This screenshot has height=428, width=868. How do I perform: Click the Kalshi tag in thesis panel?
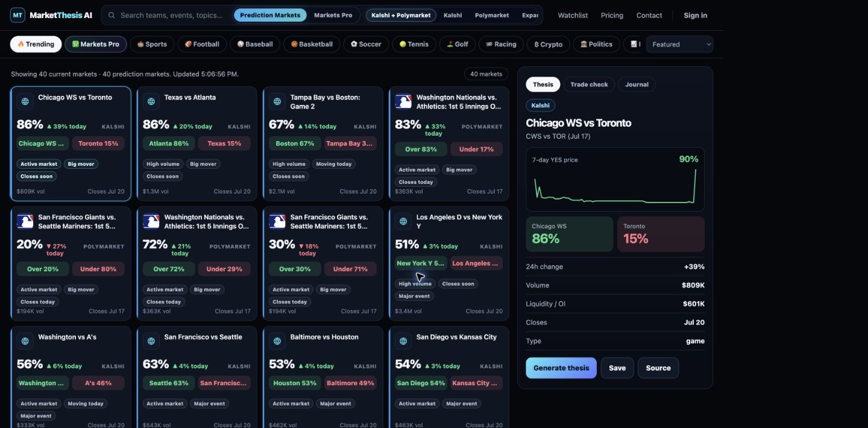tap(540, 105)
